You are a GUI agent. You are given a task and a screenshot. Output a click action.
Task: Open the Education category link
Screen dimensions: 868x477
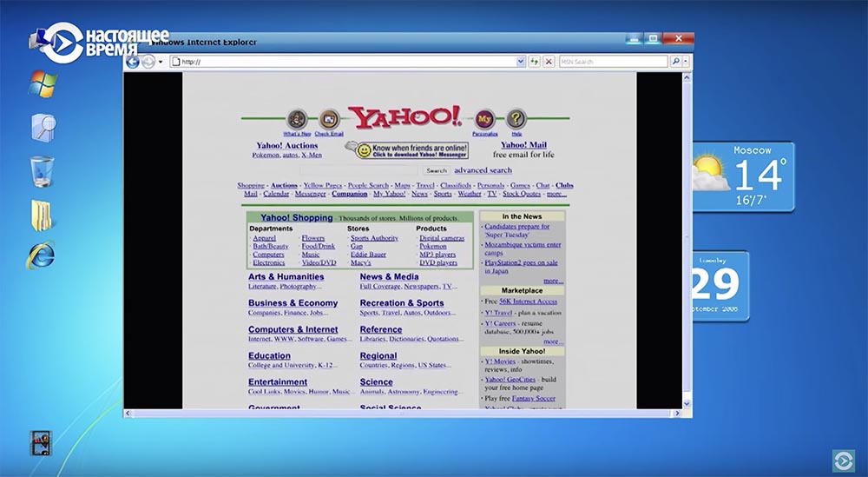269,355
